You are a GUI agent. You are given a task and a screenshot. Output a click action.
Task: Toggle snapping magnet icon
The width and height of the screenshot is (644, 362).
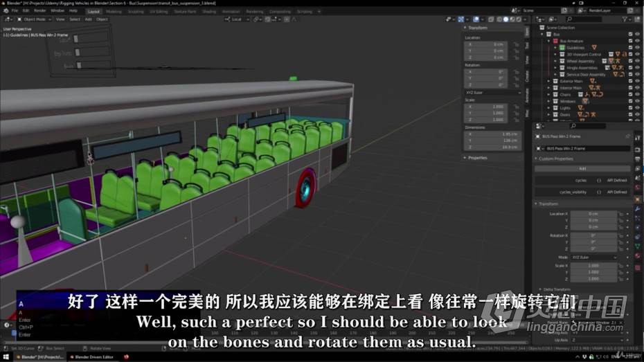tap(268, 19)
